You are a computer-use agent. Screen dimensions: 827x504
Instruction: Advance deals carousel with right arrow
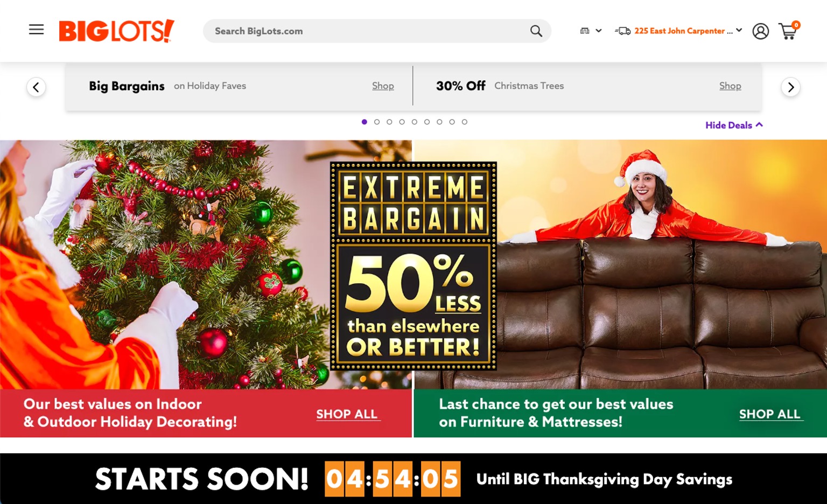click(790, 87)
